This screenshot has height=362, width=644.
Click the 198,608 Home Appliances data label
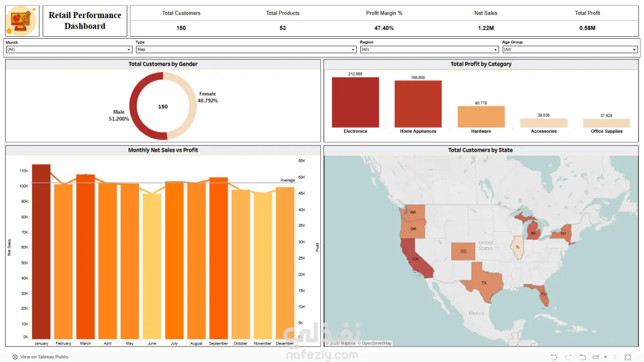(x=418, y=77)
